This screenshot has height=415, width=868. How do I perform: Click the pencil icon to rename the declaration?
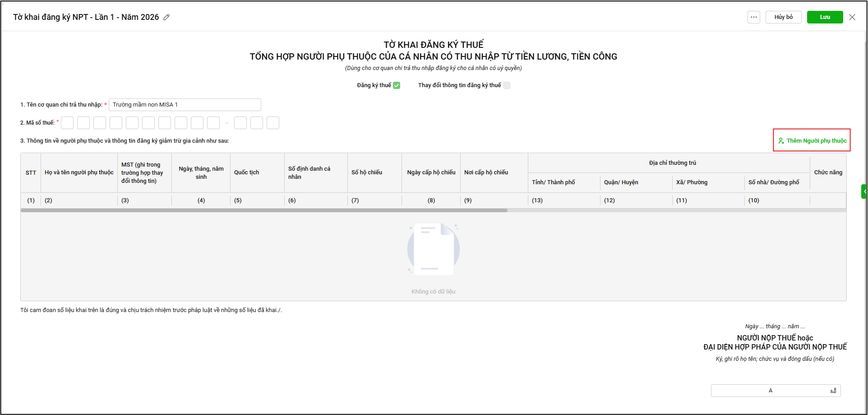click(166, 17)
